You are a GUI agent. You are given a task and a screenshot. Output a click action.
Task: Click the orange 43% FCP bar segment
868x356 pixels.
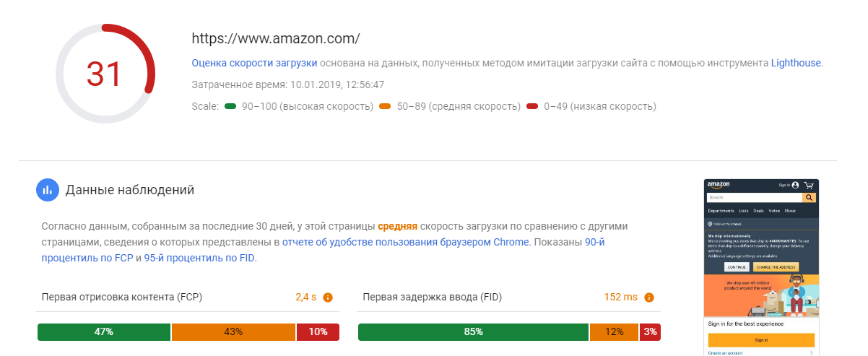coord(233,332)
